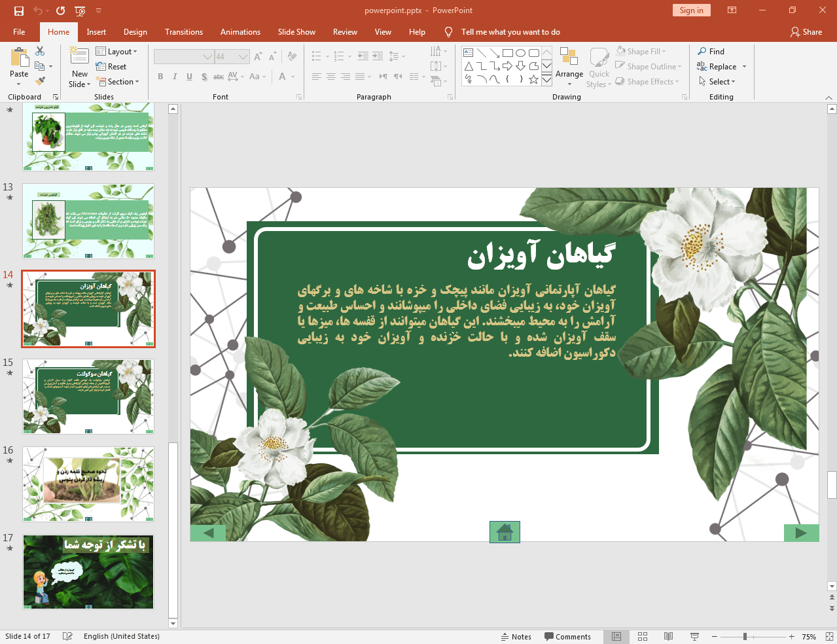Select the Strikethrough text icon
The image size is (837, 644).
[218, 77]
